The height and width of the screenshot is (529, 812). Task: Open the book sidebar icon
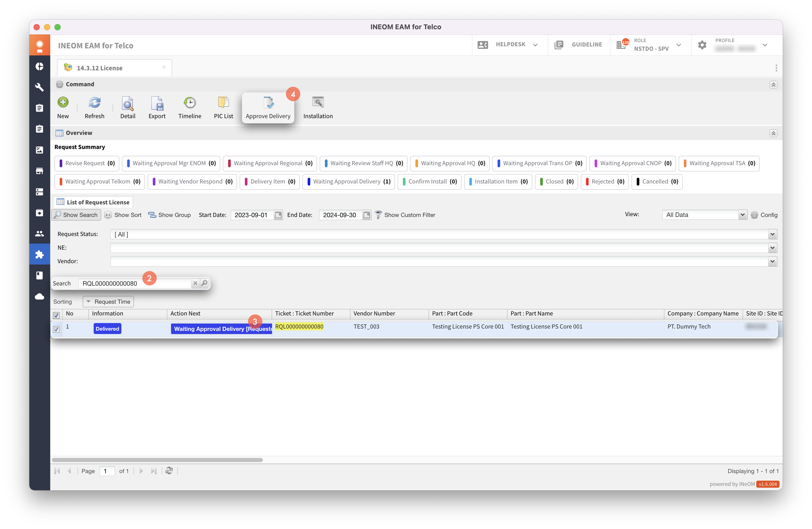pyautogui.click(x=40, y=275)
